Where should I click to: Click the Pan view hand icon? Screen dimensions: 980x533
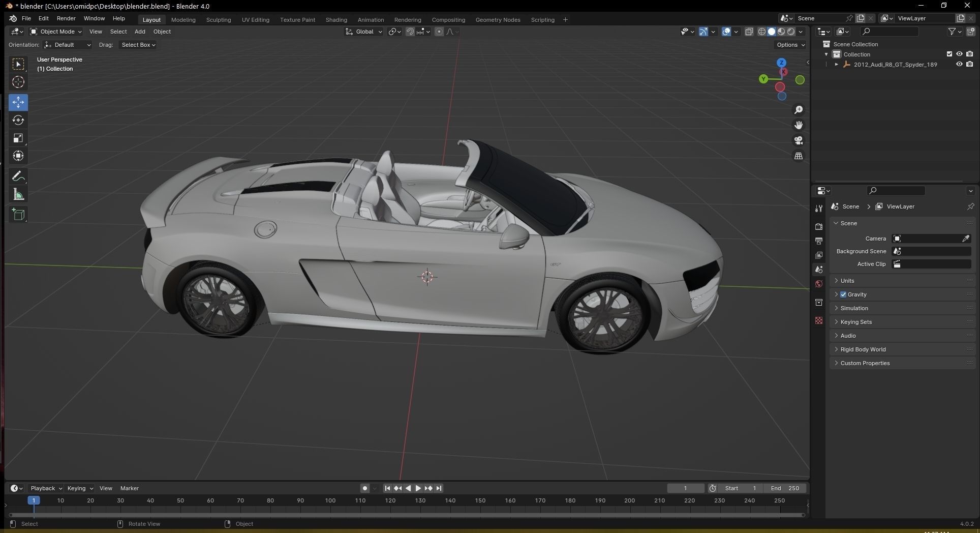[x=799, y=125]
